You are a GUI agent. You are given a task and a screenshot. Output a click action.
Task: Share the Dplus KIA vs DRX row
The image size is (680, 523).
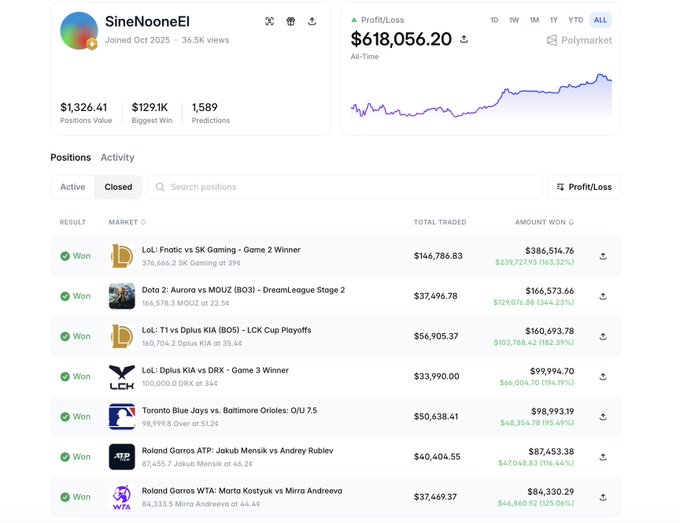point(603,377)
